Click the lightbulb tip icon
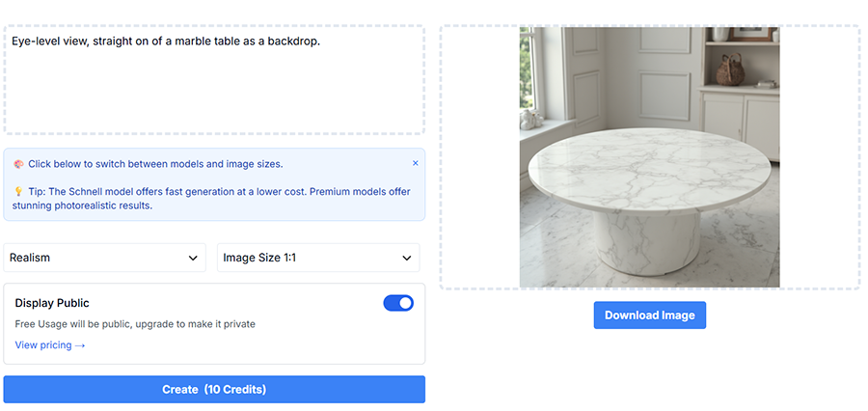868x411 pixels. (19, 192)
